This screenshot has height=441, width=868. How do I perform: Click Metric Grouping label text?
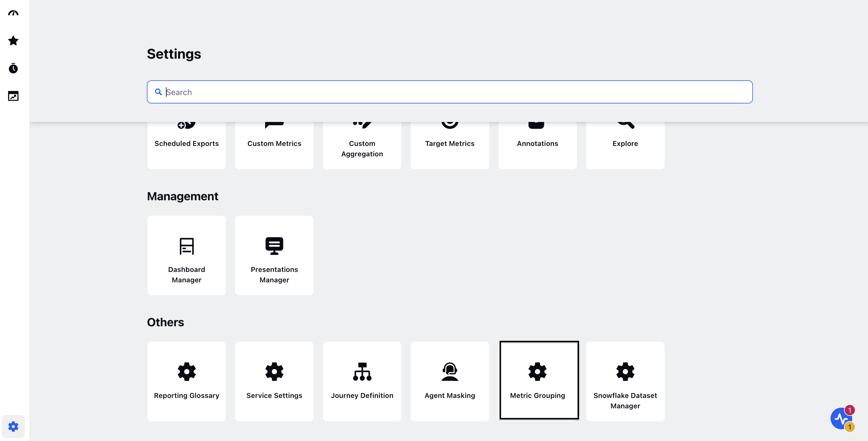pyautogui.click(x=538, y=396)
